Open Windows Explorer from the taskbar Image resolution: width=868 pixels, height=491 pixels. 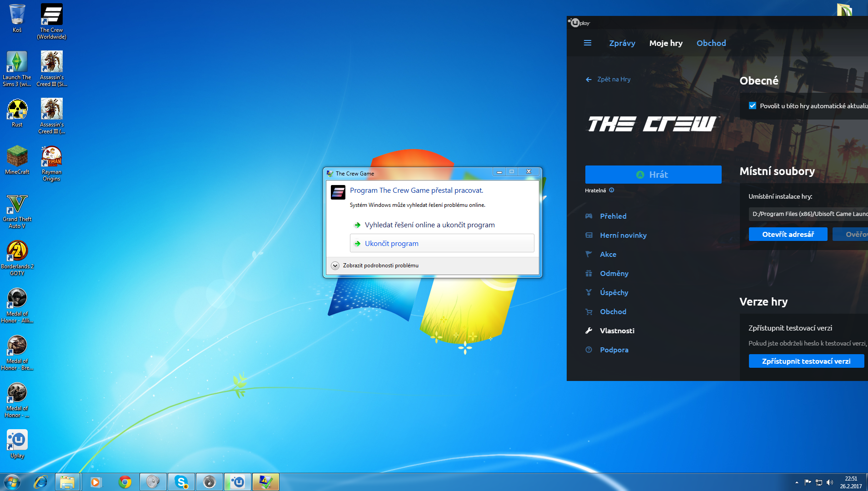click(67, 482)
